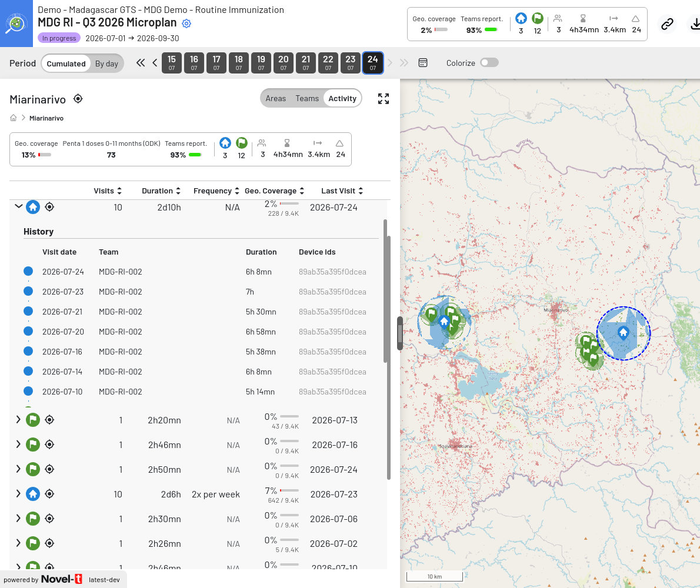Go to previous period with left arrow
This screenshot has height=588, width=700.
155,63
